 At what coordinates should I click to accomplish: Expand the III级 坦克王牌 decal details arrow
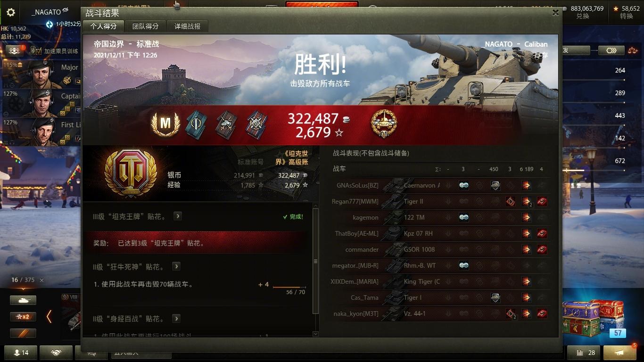click(x=177, y=216)
